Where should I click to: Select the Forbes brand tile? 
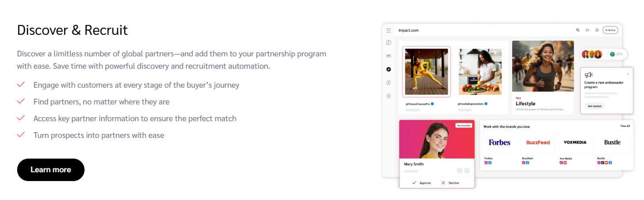(x=499, y=142)
